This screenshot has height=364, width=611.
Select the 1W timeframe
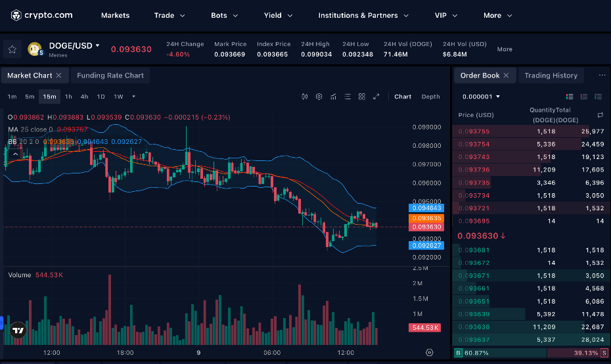coord(118,97)
